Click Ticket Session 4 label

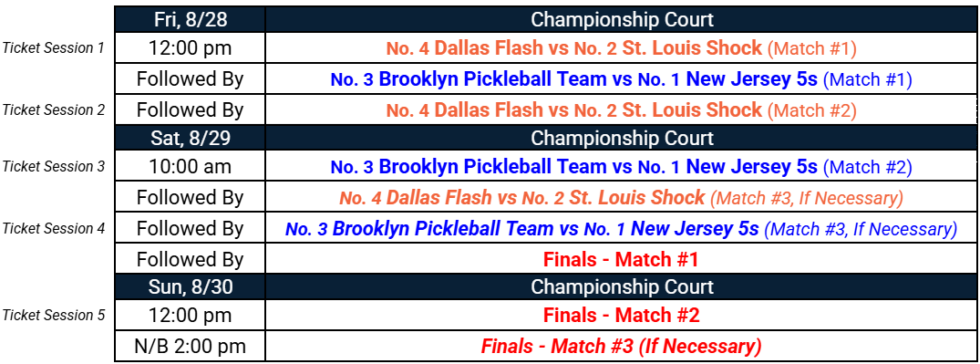click(x=53, y=229)
